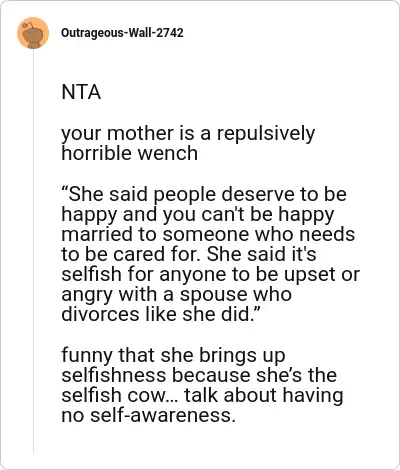Click the word 'selfishness' in last paragraph

[x=114, y=375]
